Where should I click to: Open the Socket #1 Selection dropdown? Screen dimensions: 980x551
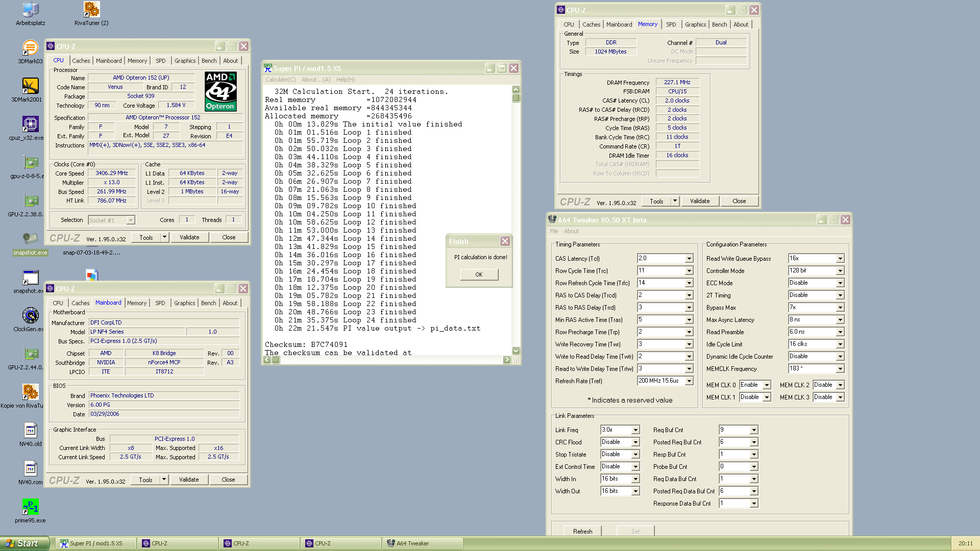tap(131, 220)
